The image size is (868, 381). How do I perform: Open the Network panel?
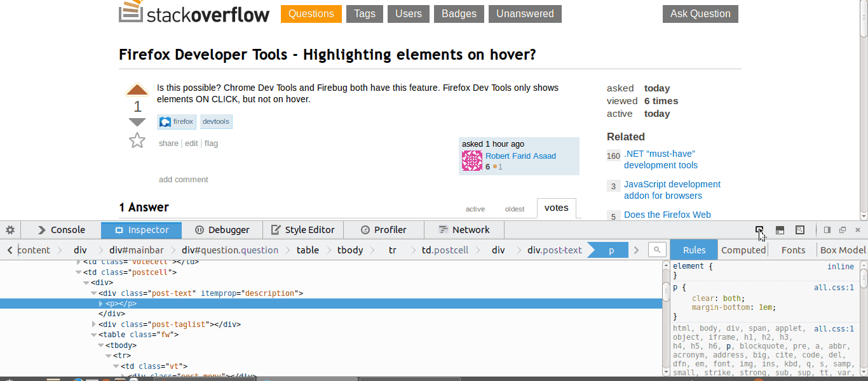pyautogui.click(x=464, y=230)
